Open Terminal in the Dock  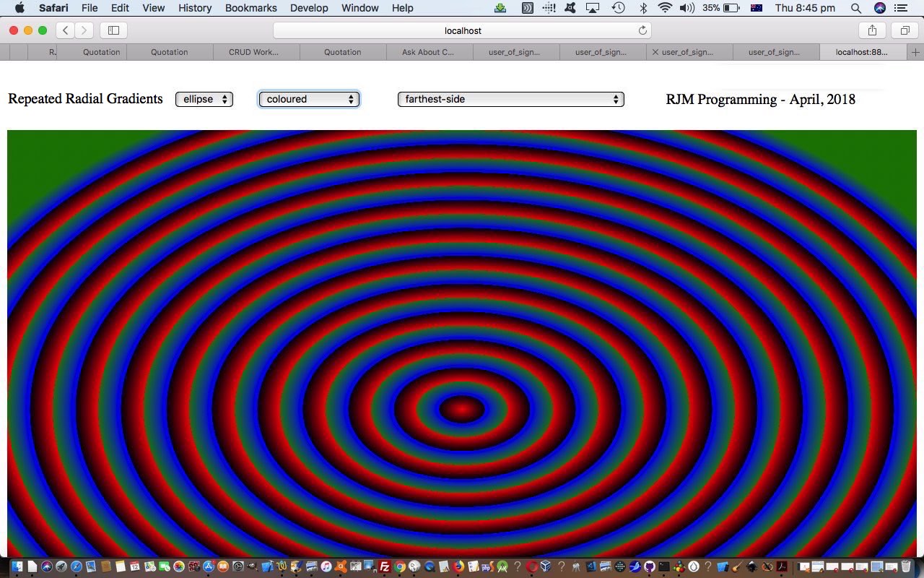point(664,566)
